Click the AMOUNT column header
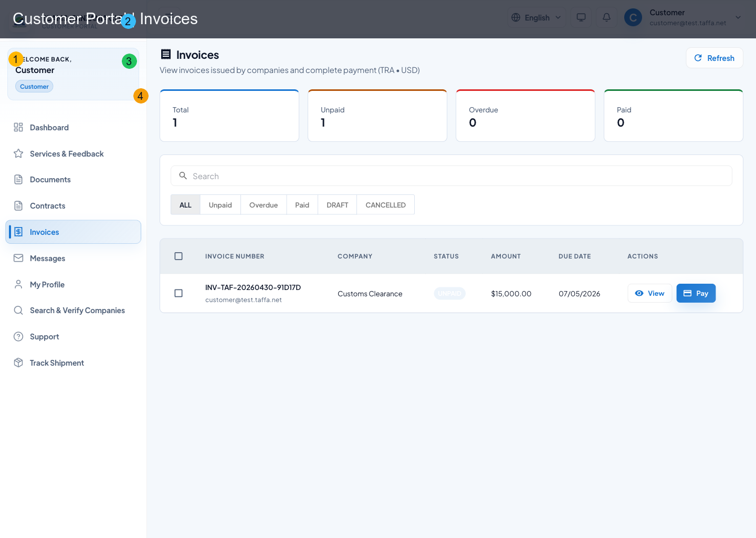Image resolution: width=756 pixels, height=538 pixels. pos(506,256)
